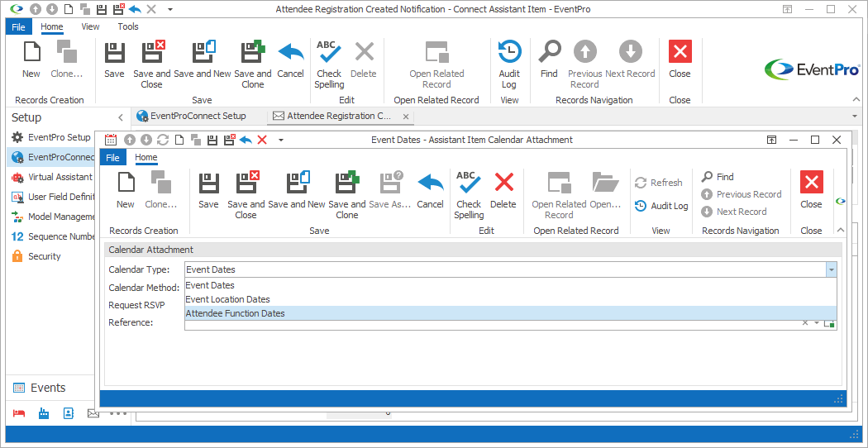Image resolution: width=868 pixels, height=448 pixels.
Task: Click Check Spelling in main window ribbon
Action: pyautogui.click(x=329, y=64)
